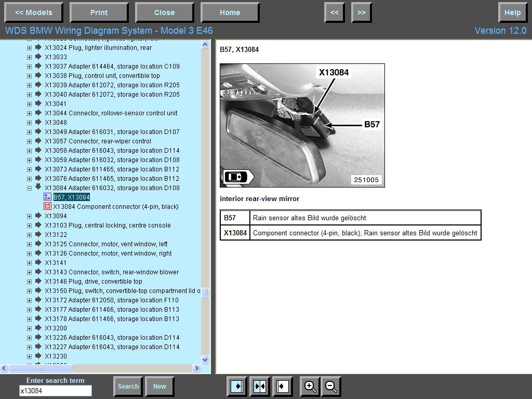The image size is (532, 399).
Task: Click the interior rear-view mirror location image
Action: (x=302, y=125)
